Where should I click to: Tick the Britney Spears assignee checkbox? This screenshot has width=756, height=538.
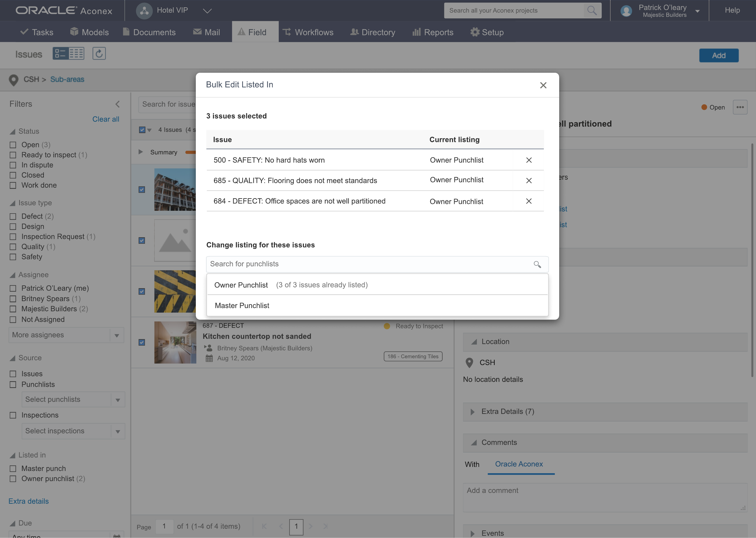coord(13,299)
